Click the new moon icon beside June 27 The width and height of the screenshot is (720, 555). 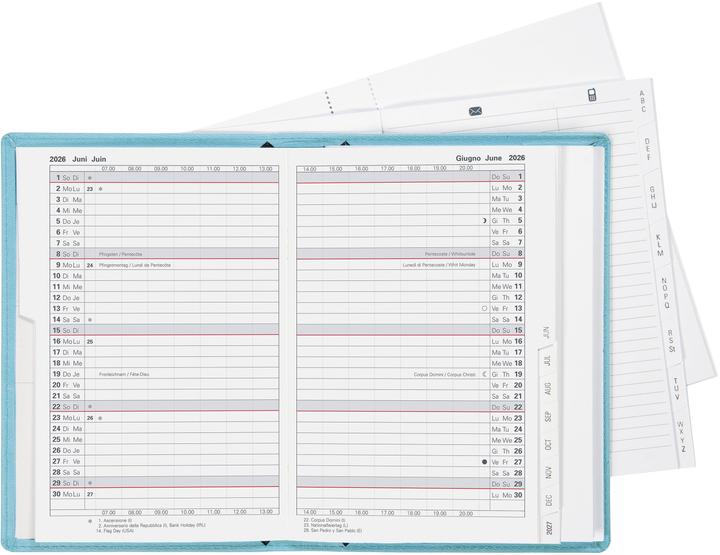click(x=485, y=462)
